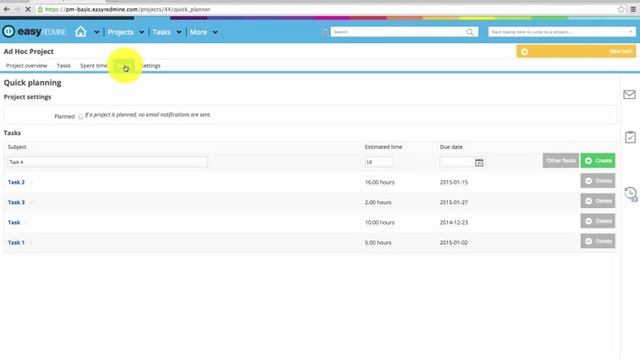Toggle the Planned checkbox
The width and height of the screenshot is (640, 360).
(80, 117)
